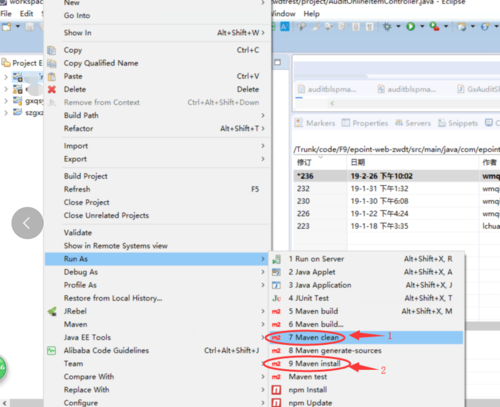Choose 7 Maven clean
This screenshot has height=407, width=500.
point(366,337)
